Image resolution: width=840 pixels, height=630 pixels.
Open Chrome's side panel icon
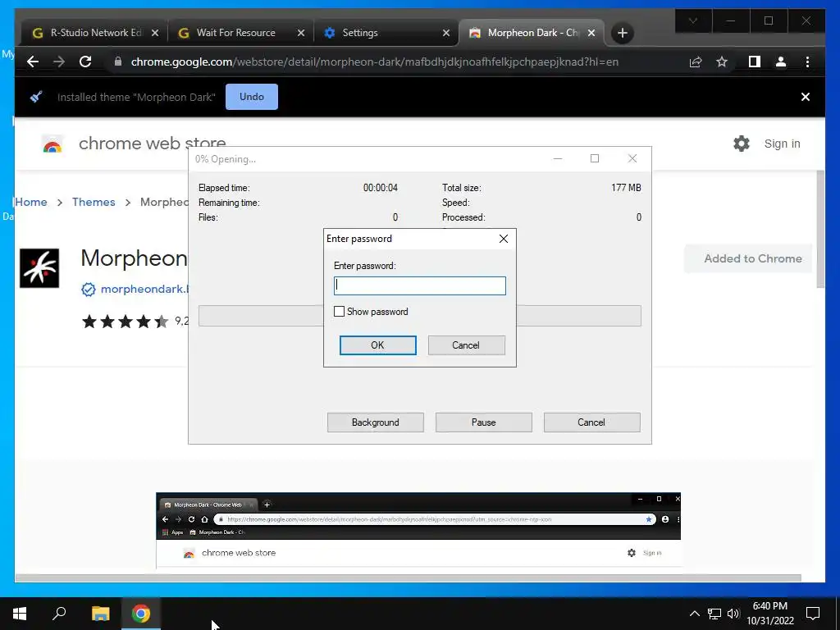[755, 62]
